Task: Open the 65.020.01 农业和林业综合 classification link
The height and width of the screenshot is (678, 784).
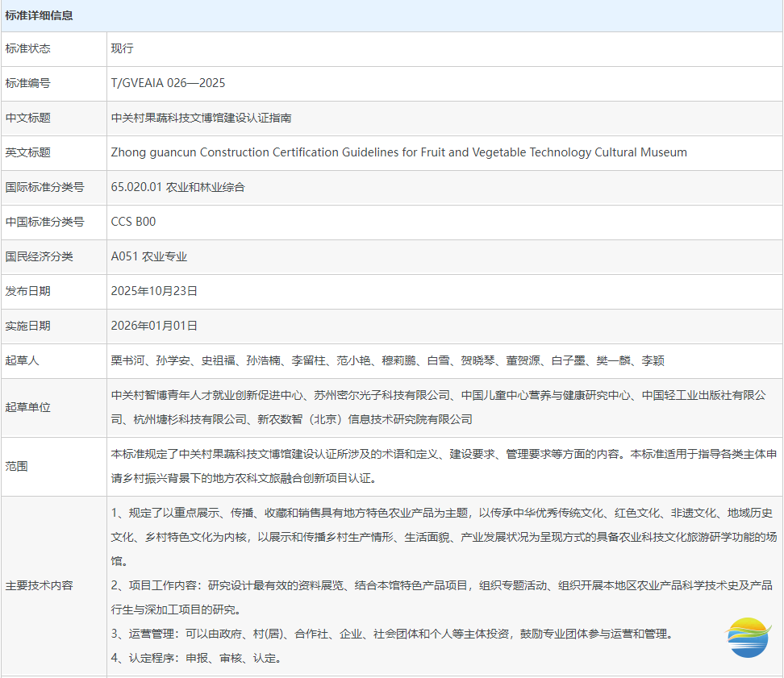Action: pos(178,186)
